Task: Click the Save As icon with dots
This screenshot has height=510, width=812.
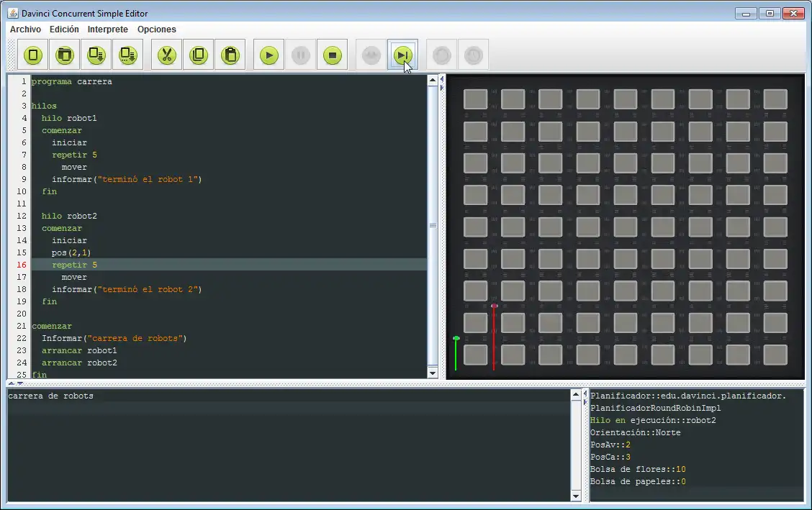Action: click(x=128, y=55)
